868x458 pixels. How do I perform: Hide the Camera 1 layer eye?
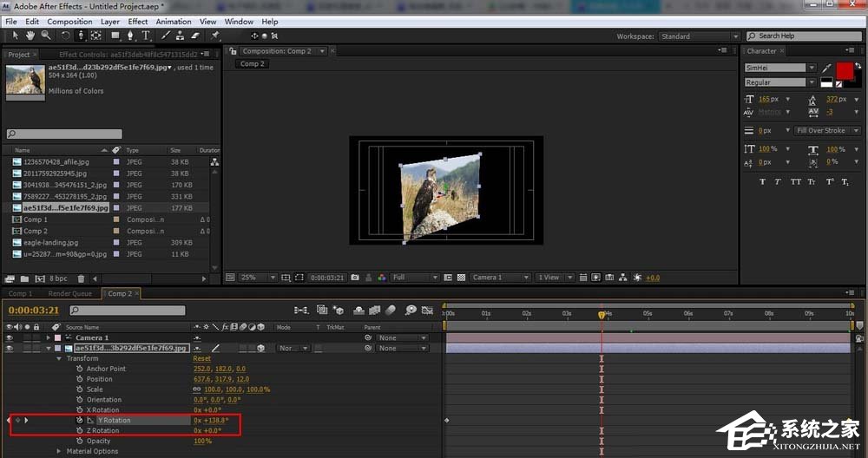[x=9, y=337]
